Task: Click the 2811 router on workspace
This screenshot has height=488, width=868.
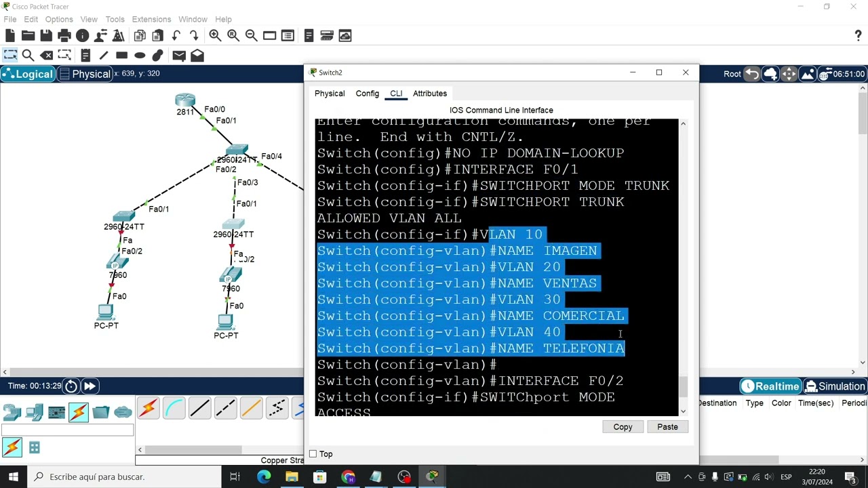Action: point(184,101)
